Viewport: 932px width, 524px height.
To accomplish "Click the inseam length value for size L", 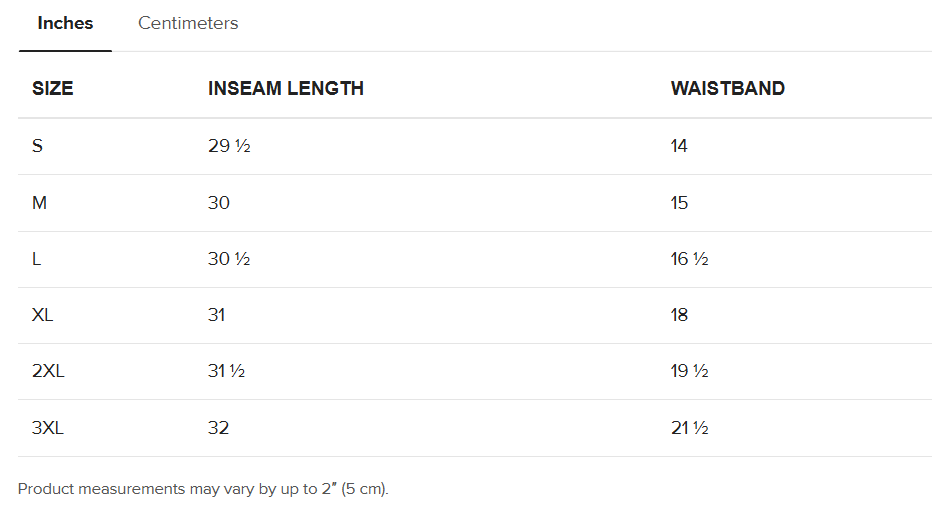I will [229, 259].
